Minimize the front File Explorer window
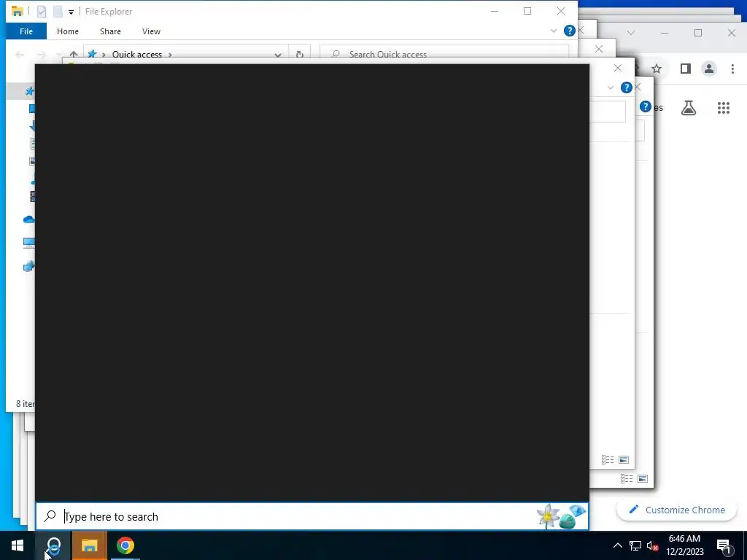747x560 pixels. (495, 11)
